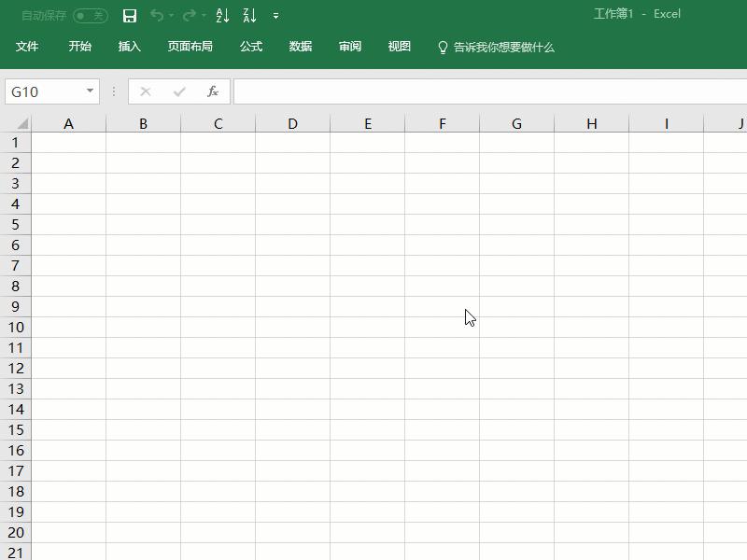Click inside the formula bar
The image size is (747, 560).
[x=420, y=91]
